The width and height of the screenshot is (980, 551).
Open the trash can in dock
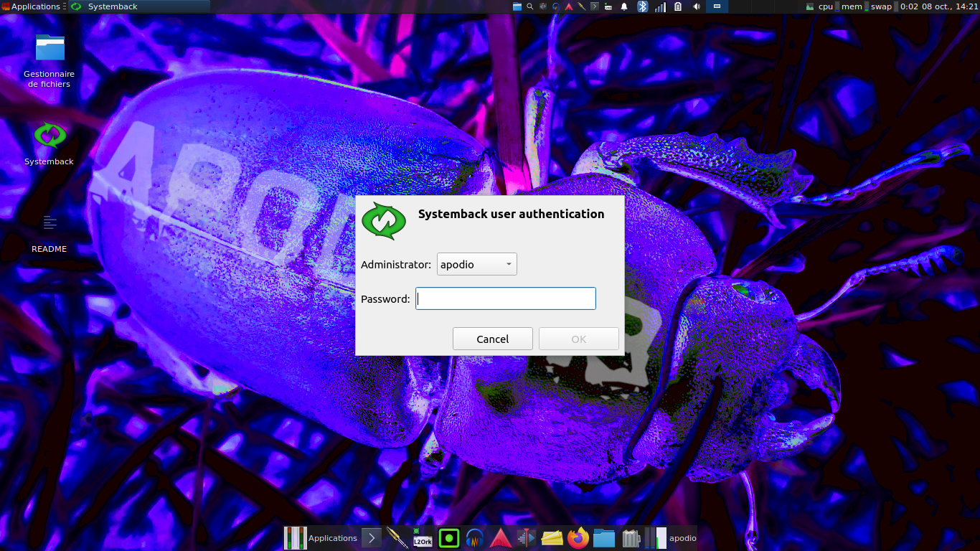coord(630,537)
